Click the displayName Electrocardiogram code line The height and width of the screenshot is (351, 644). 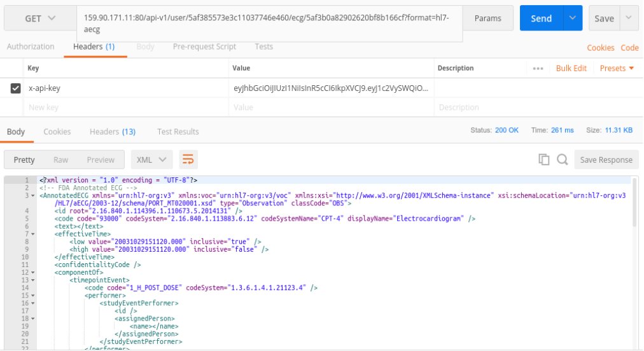pos(265,219)
